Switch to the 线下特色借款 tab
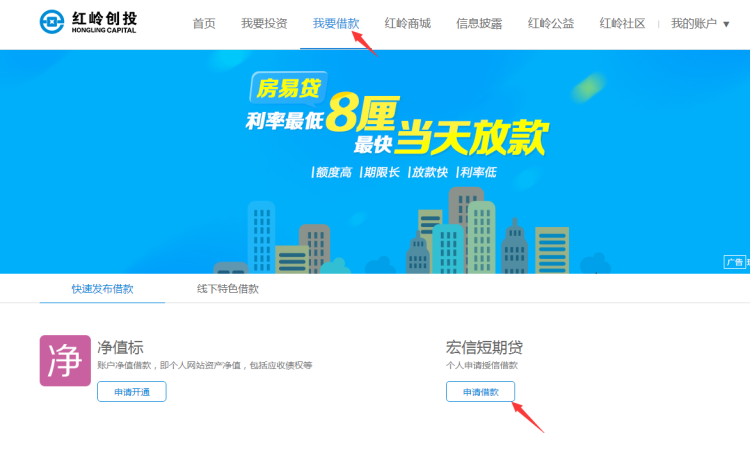 point(228,289)
